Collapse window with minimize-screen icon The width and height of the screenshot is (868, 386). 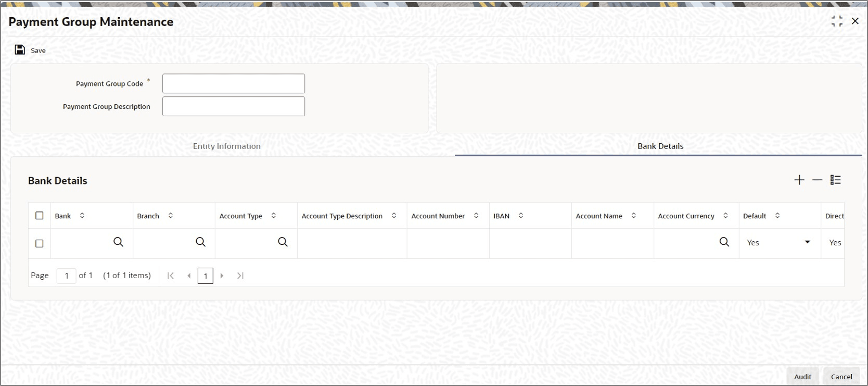pyautogui.click(x=837, y=21)
